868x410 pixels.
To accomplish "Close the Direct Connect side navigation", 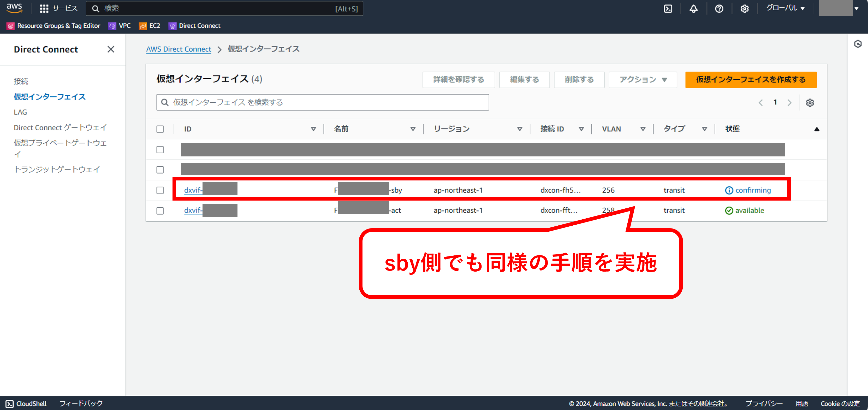I will click(111, 49).
